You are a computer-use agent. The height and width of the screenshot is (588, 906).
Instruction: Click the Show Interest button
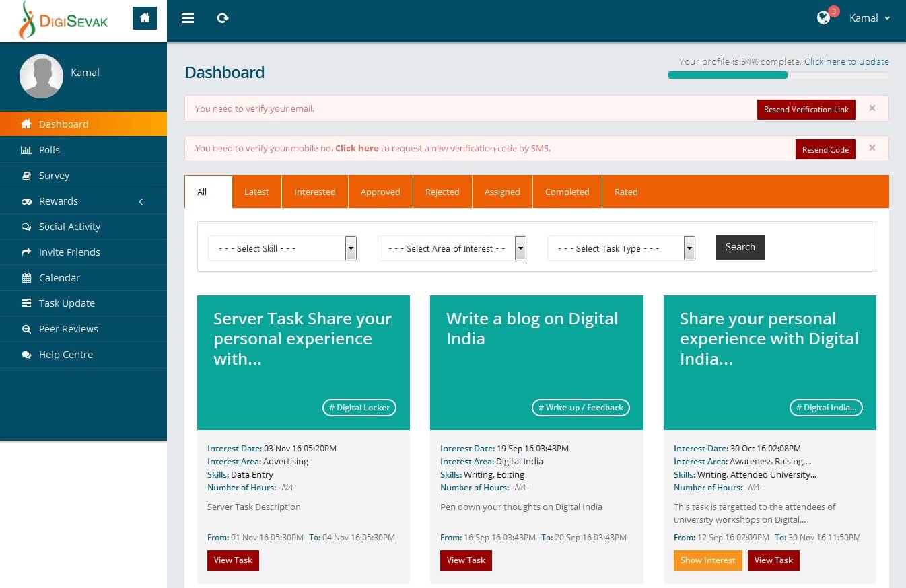(x=707, y=560)
